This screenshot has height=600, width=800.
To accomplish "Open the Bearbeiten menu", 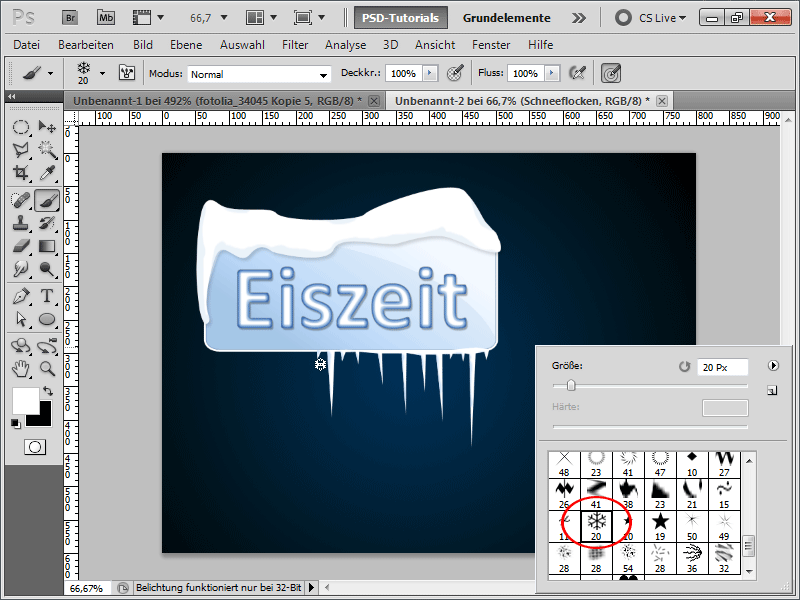I will [x=86, y=45].
